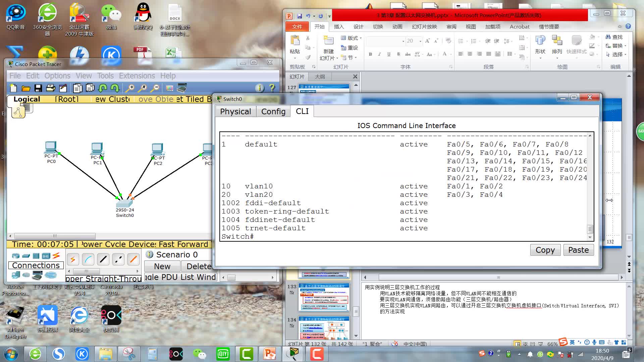Open the font size dropdown showing 20

point(420,41)
